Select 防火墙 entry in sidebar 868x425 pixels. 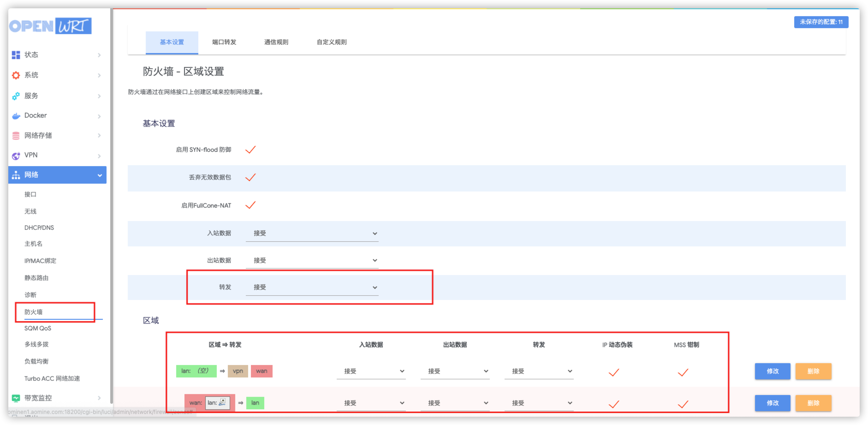click(x=33, y=312)
